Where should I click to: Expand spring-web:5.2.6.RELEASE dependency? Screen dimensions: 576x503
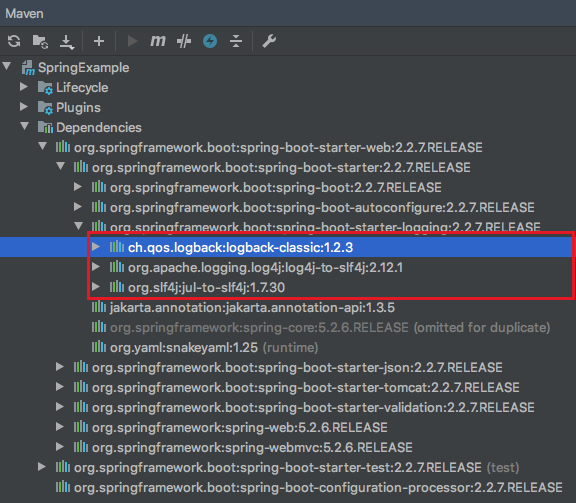(60, 427)
